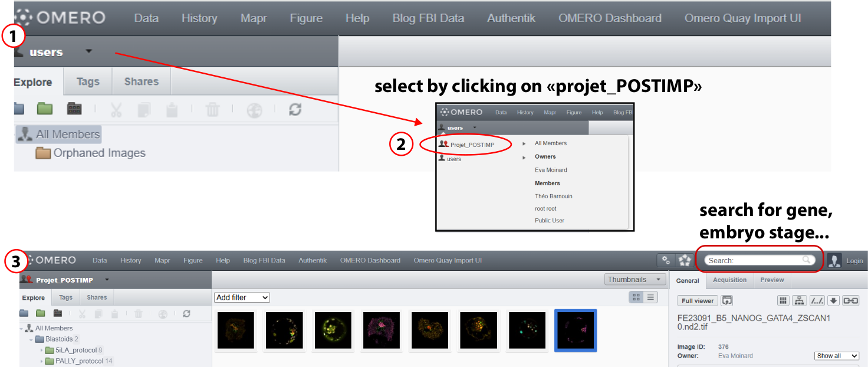The width and height of the screenshot is (868, 367).
Task: Open the Show all dropdown near Owner
Action: coord(836,356)
